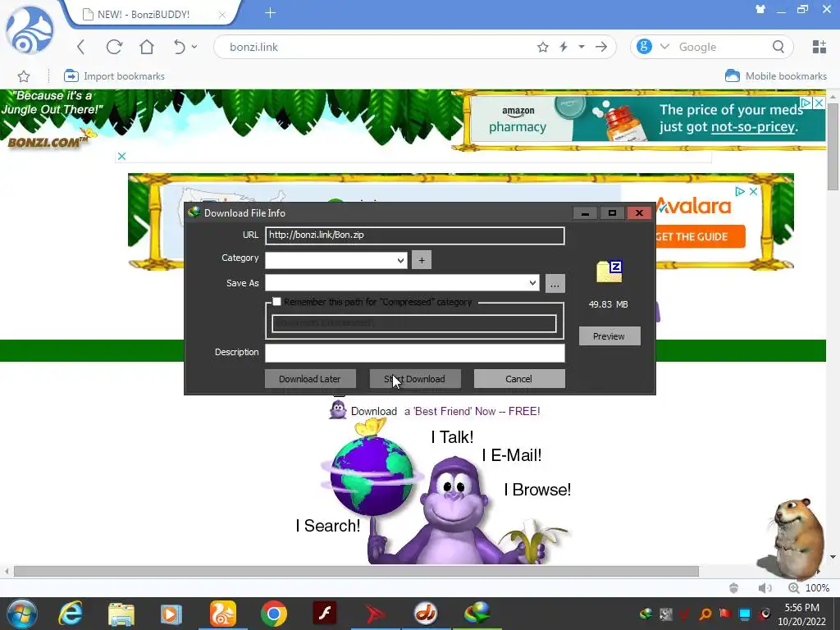Screen dimensions: 840x630
Task: Click the zoom 100% control
Action: point(809,588)
